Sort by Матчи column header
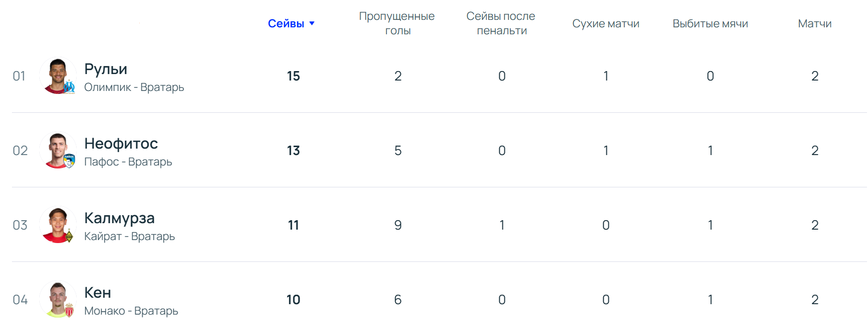868x335 pixels. click(x=814, y=23)
